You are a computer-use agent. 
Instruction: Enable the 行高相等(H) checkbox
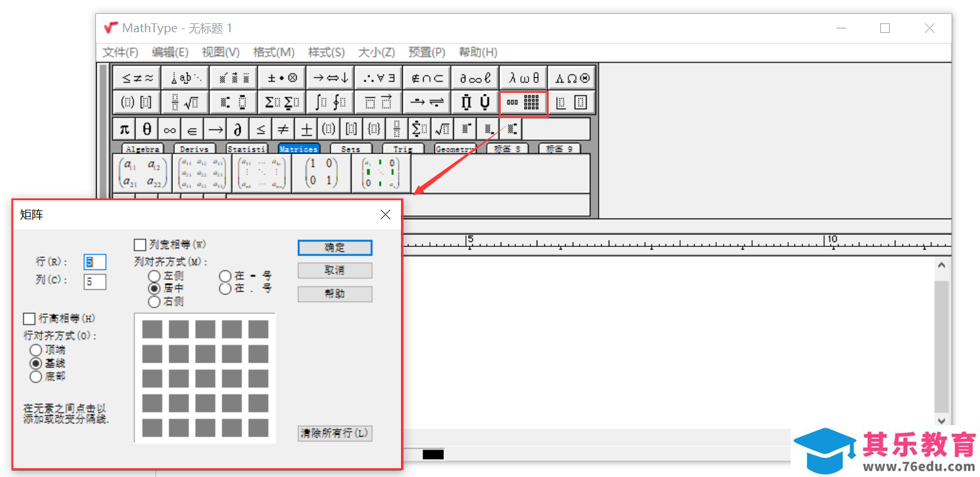[x=28, y=318]
